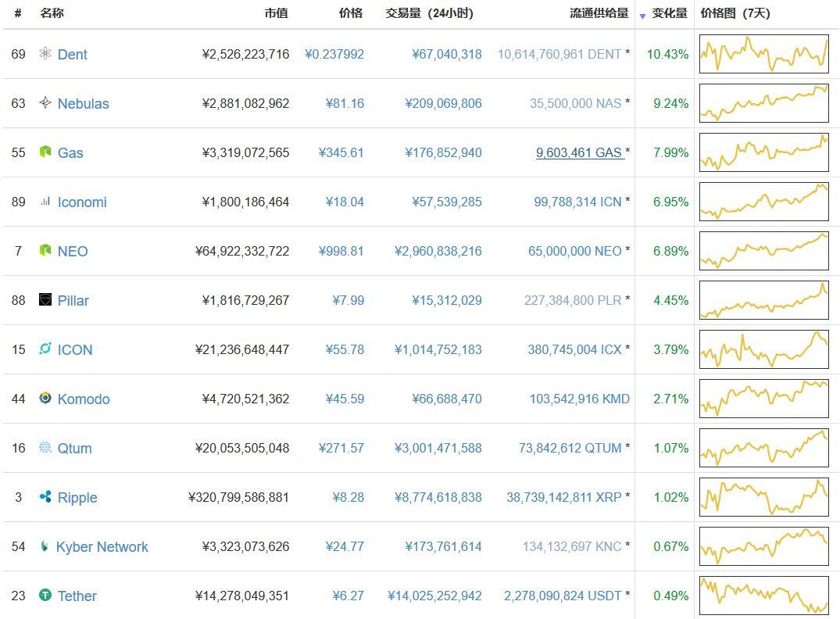View Qtum 7-day price chart
This screenshot has width=840, height=619.
764,448
